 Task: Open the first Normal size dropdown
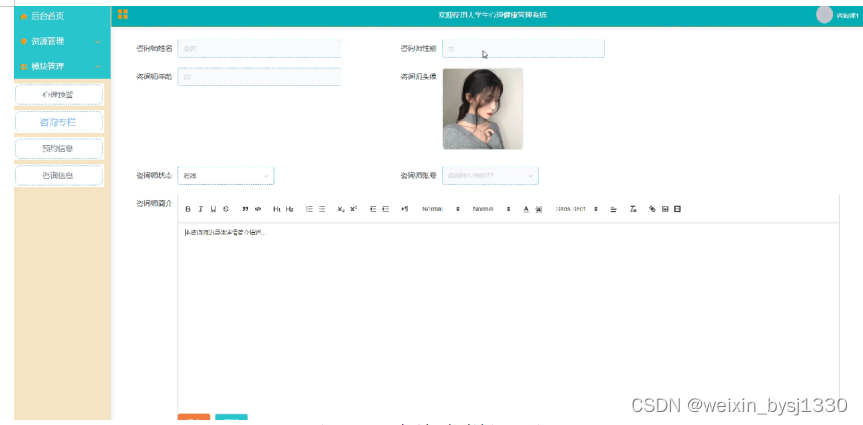[x=441, y=209]
